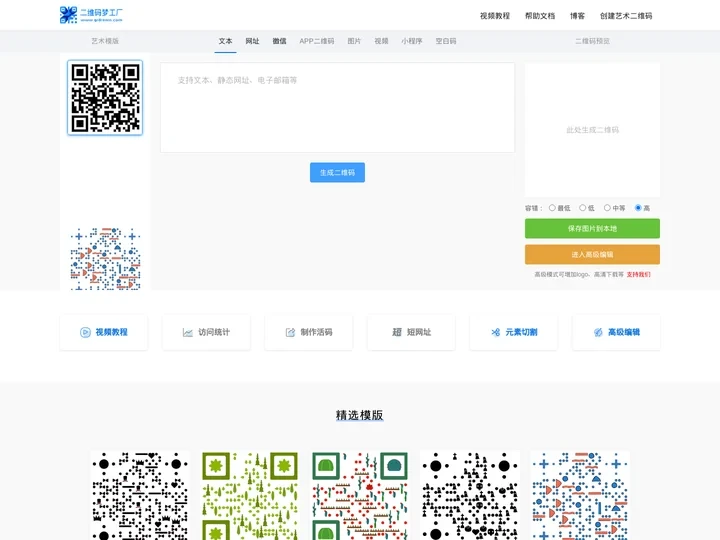Click the red 支持我们 link

pyautogui.click(x=638, y=274)
